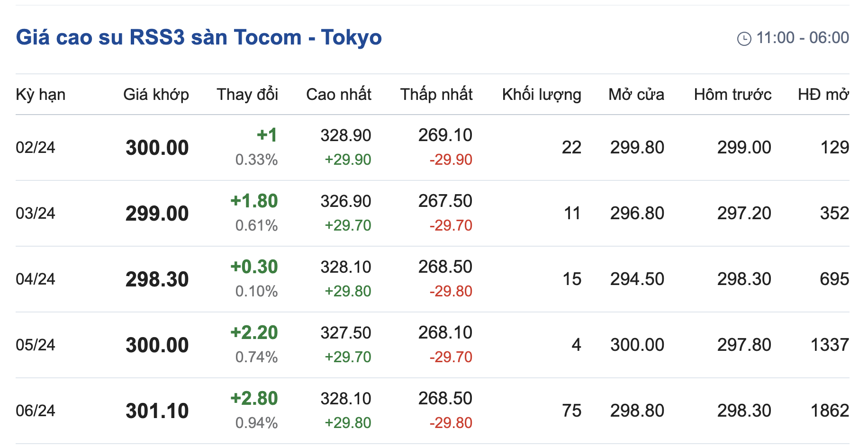Select the 02/24 contract term row
The image size is (868, 446).
36,148
